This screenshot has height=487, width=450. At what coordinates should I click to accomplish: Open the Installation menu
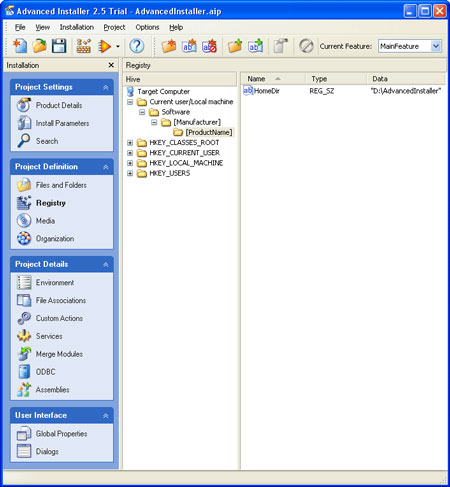coord(77,27)
